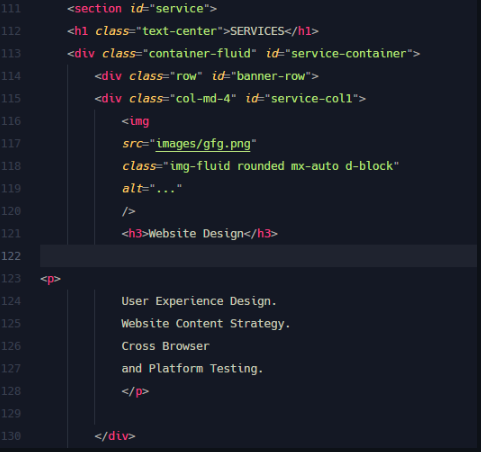
Task: Click line number 113 in the gutter
Action: (11, 54)
